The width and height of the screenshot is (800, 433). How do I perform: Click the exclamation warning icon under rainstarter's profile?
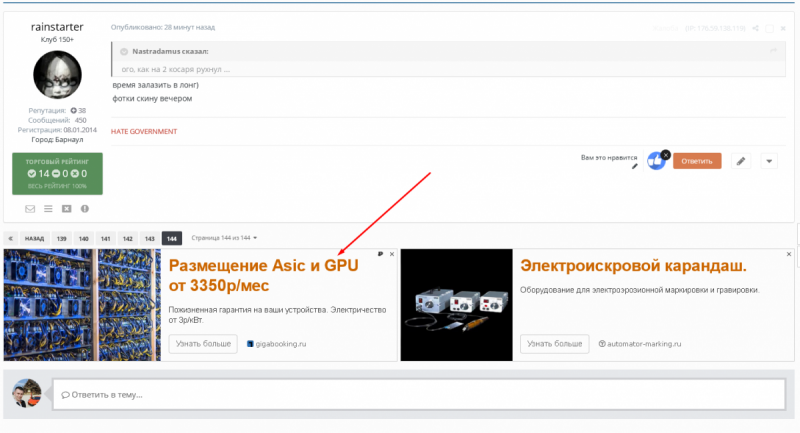(85, 209)
